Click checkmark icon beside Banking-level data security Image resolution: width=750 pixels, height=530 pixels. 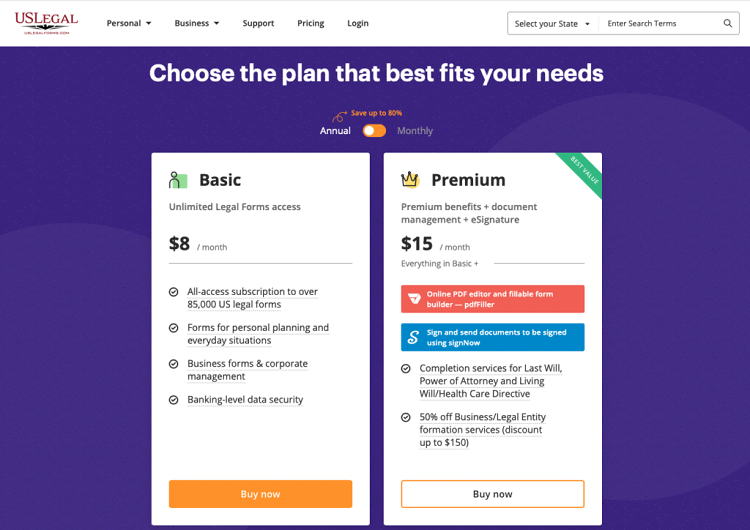tap(174, 399)
